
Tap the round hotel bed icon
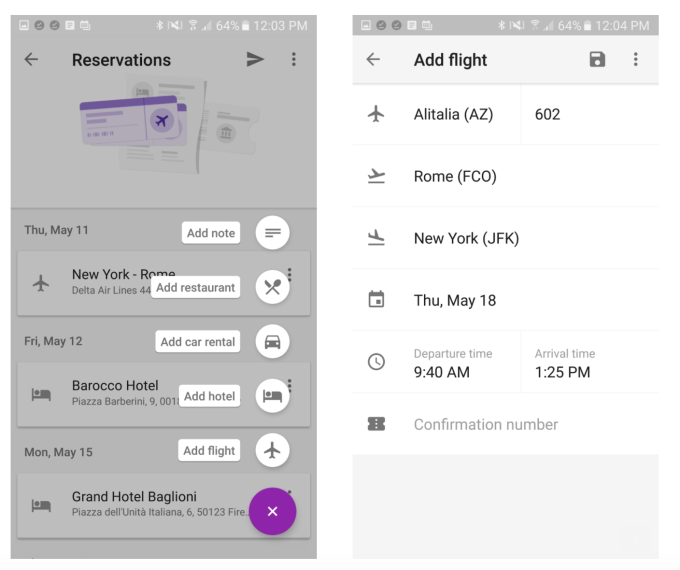coord(272,396)
